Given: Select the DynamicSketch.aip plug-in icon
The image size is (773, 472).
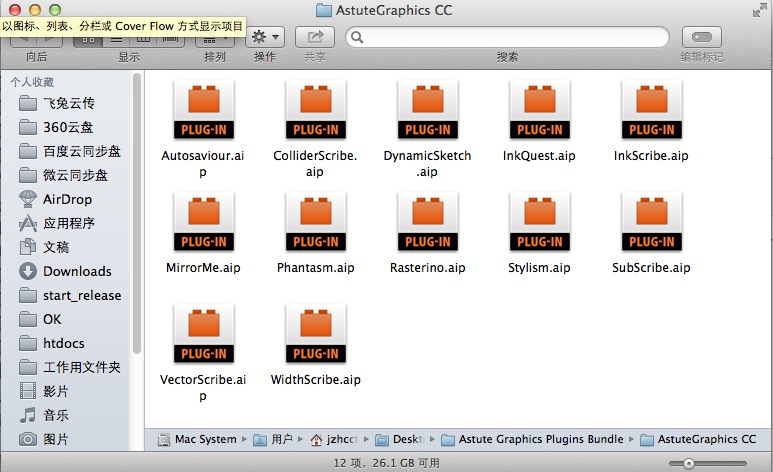Looking at the screenshot, I should [x=427, y=109].
